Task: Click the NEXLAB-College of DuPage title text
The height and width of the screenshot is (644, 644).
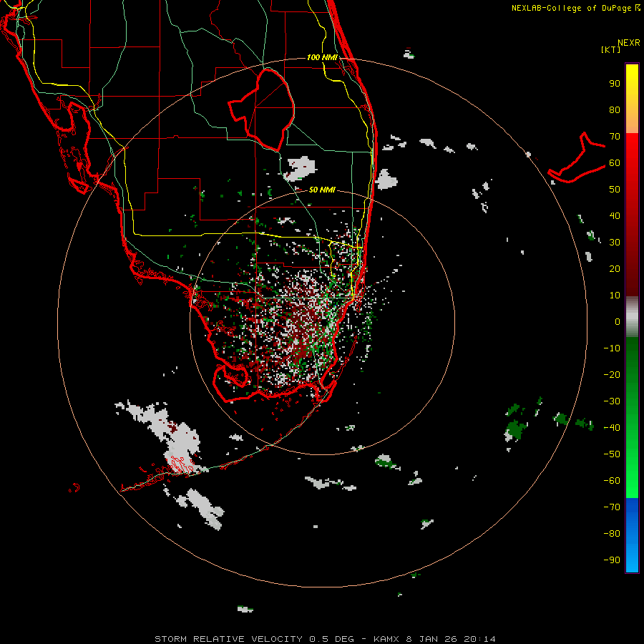Action: (x=575, y=8)
